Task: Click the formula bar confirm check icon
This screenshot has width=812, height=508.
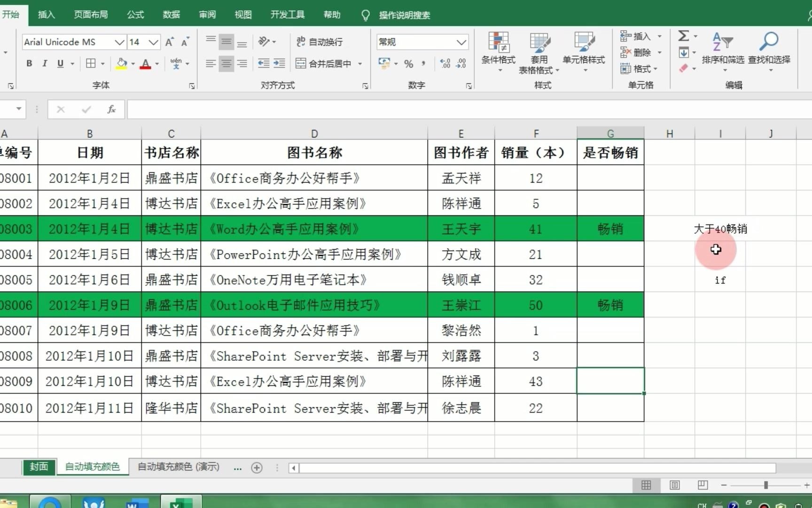Action: 86,110
